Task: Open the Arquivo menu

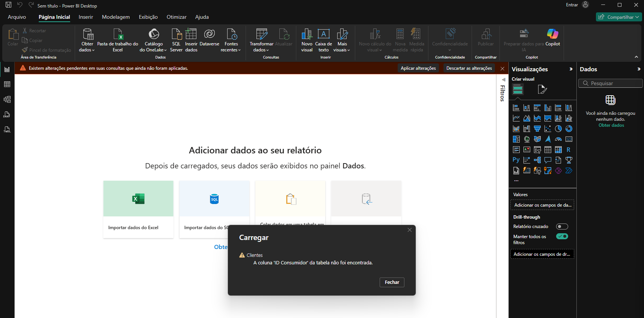Action: tap(17, 17)
